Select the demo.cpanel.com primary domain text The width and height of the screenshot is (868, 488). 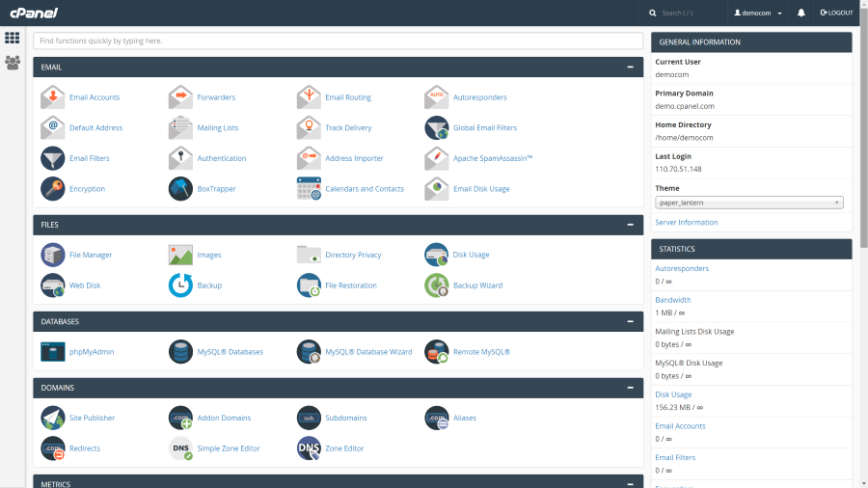click(x=685, y=106)
